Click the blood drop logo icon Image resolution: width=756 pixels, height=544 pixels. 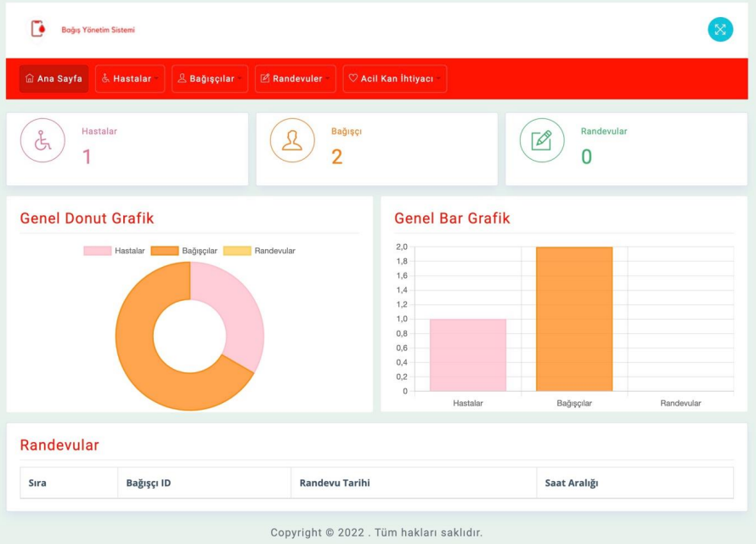[x=36, y=27]
